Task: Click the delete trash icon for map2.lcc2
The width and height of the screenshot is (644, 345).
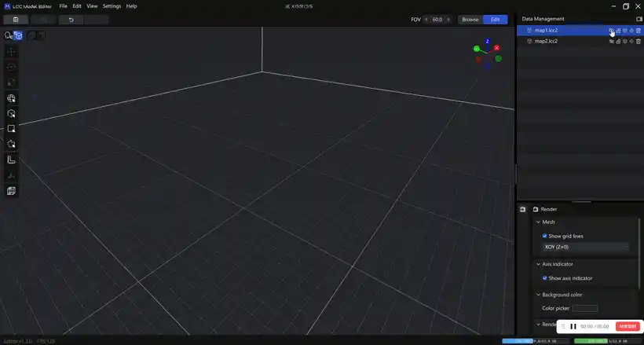Action: [639, 41]
